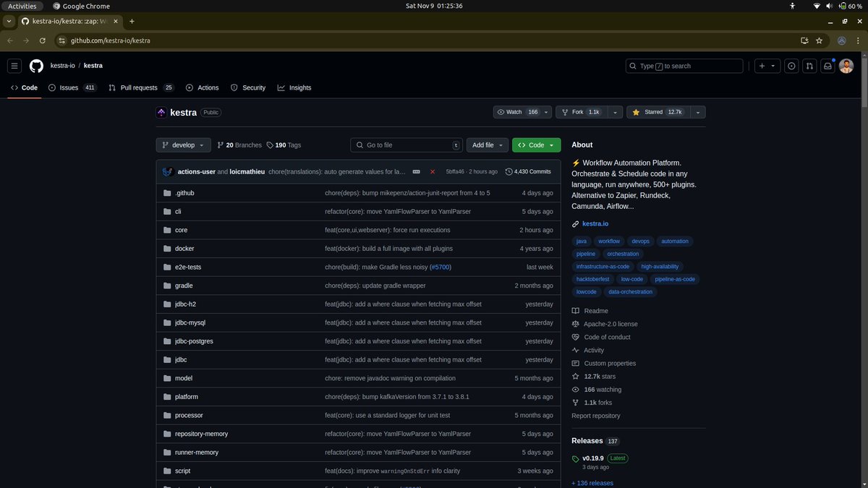Click the hacktoberfest topic tag

pyautogui.click(x=593, y=279)
